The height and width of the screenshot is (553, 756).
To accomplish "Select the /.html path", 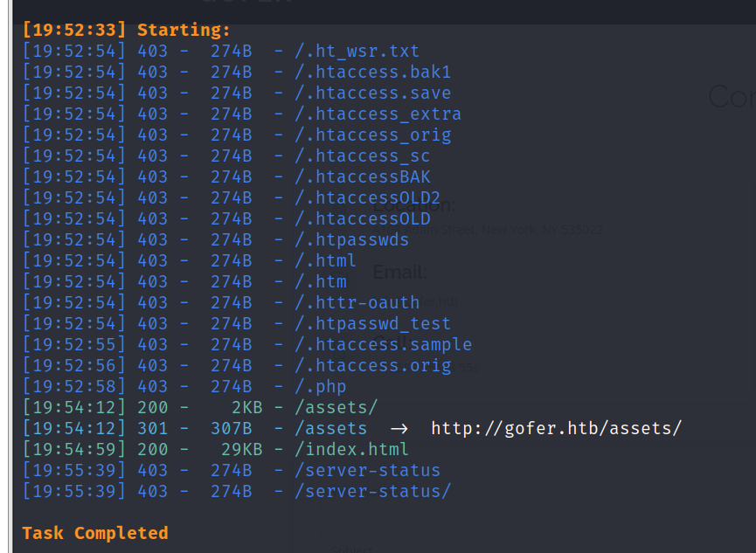I will coord(325,261).
